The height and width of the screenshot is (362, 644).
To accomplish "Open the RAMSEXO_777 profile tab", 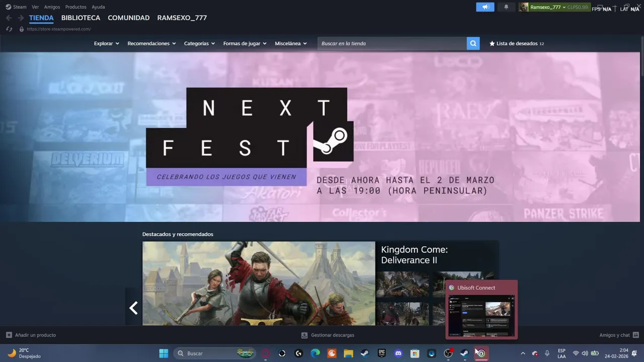I will tap(182, 18).
